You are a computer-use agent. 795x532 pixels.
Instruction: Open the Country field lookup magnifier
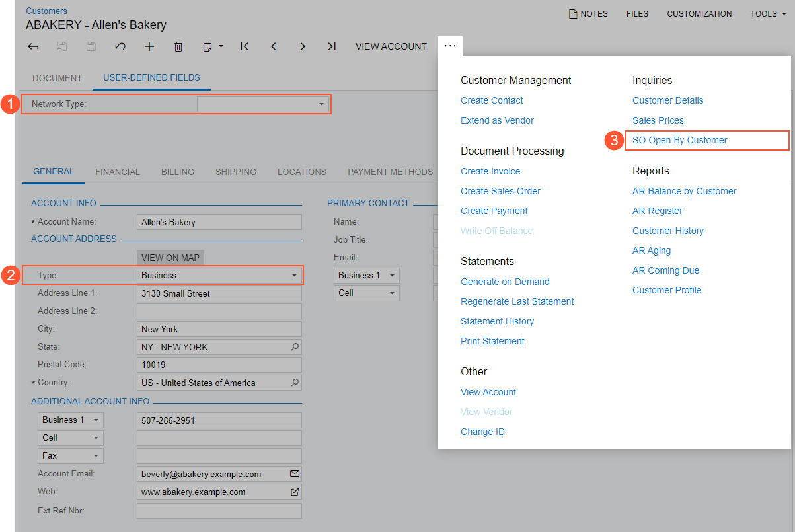coord(295,382)
